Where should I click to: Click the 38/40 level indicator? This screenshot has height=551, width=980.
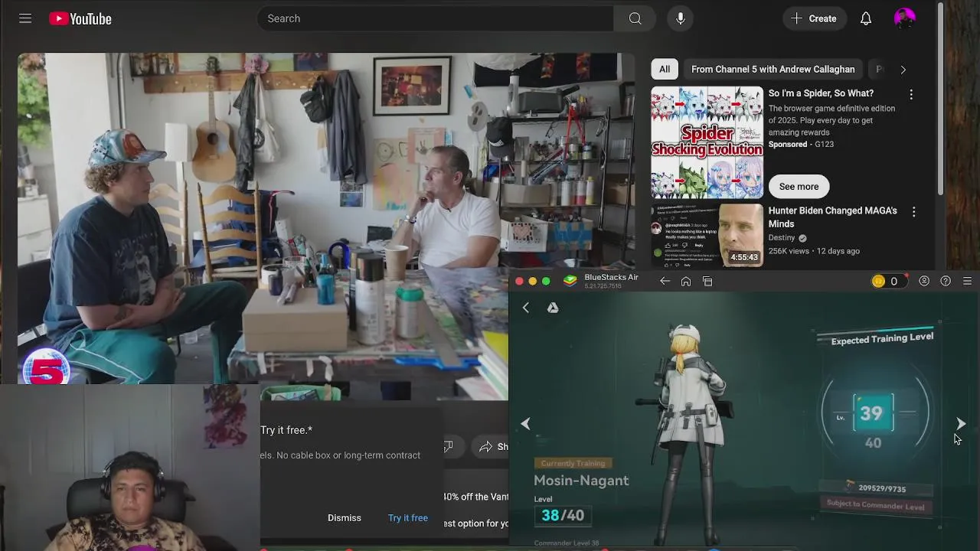[x=563, y=515]
